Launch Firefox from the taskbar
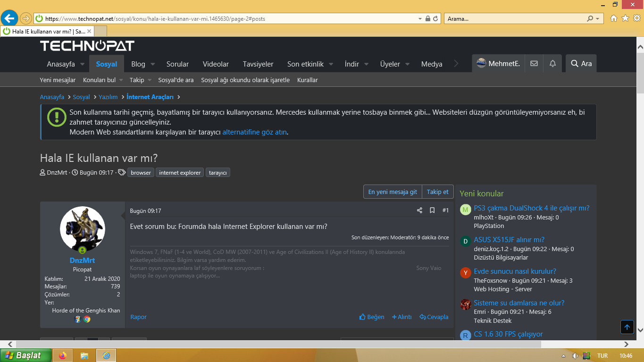 click(63, 355)
